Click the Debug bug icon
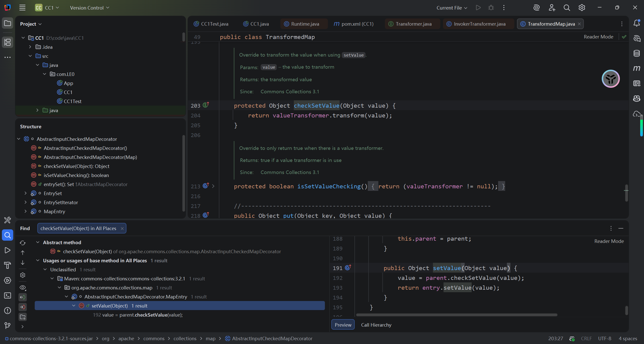 click(491, 8)
